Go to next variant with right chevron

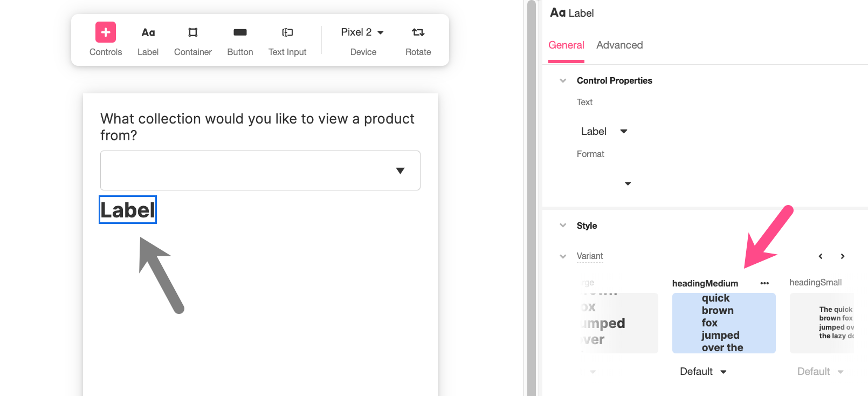(x=843, y=256)
